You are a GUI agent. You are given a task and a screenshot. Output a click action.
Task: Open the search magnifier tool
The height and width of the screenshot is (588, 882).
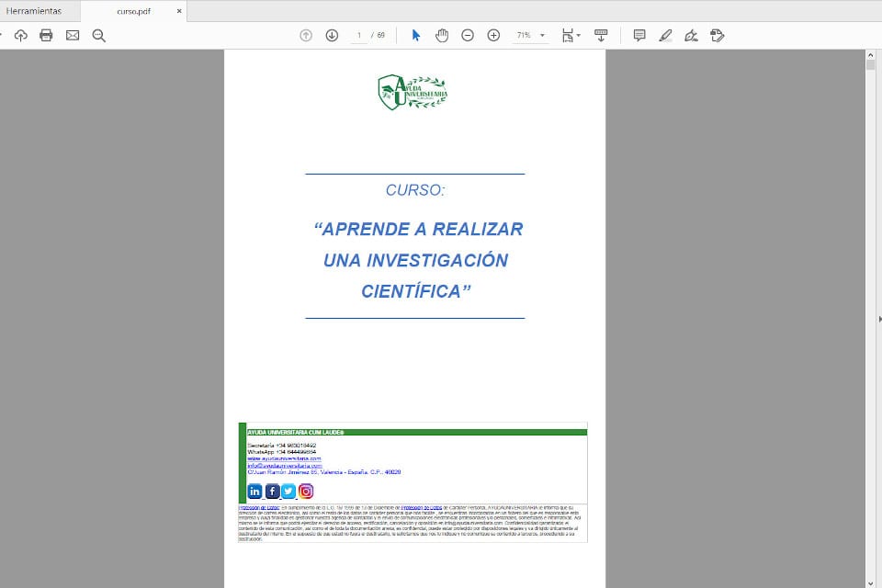99,35
